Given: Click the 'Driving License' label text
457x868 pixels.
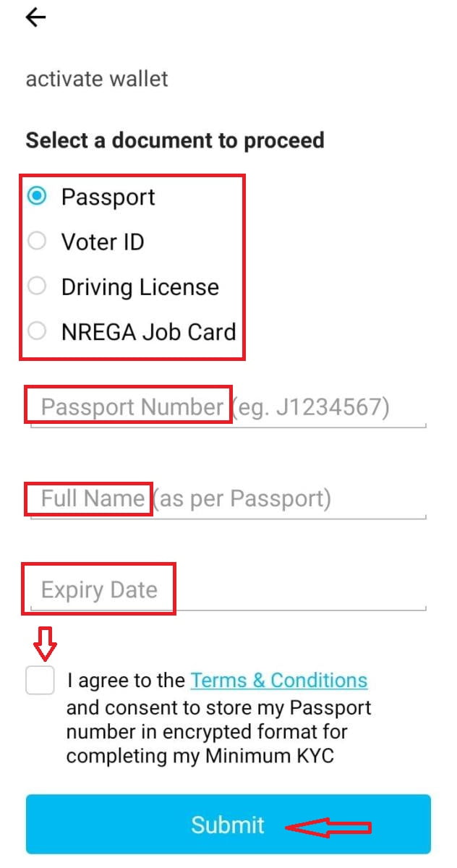Looking at the screenshot, I should click(140, 287).
